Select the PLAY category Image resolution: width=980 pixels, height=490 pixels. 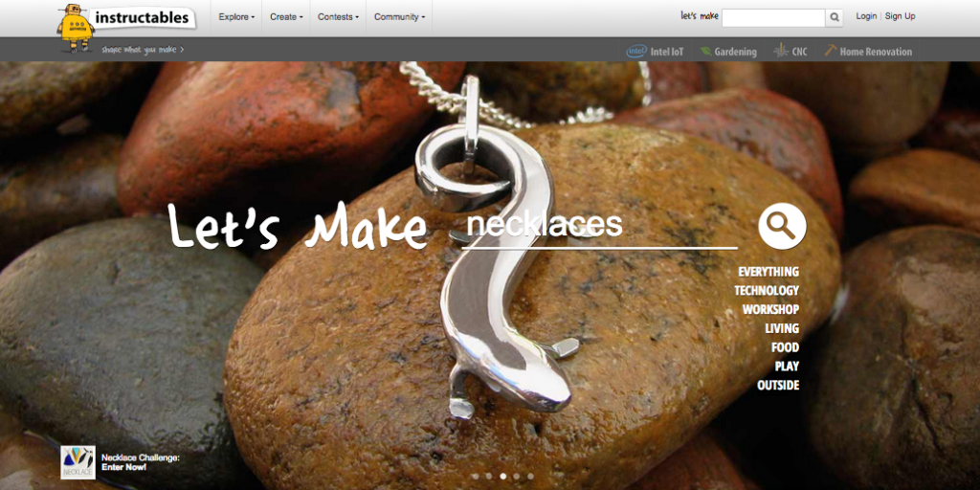click(787, 367)
